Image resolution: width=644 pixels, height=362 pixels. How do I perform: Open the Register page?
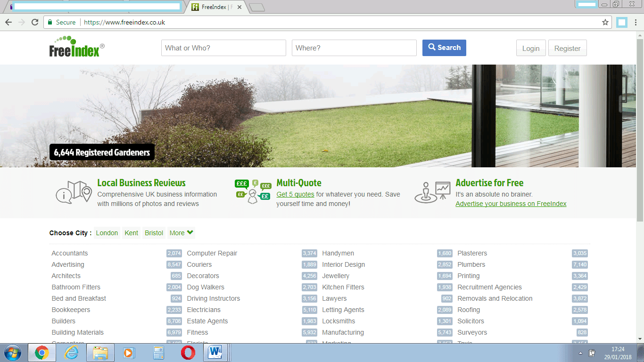(567, 48)
